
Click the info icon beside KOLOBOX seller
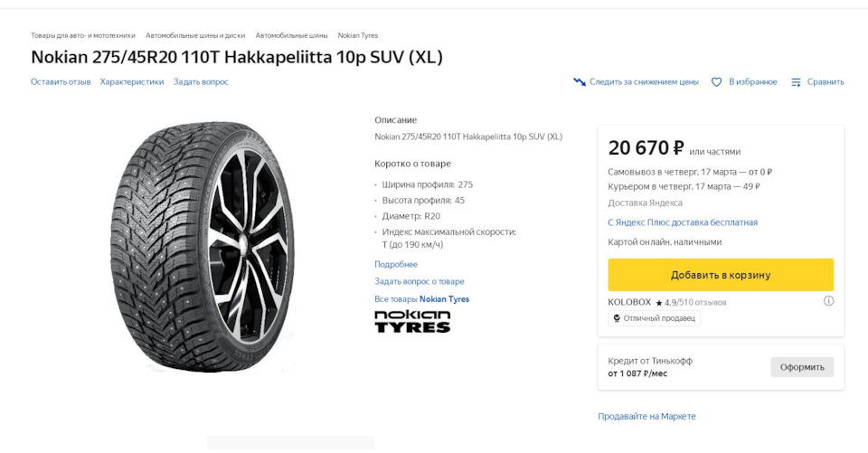click(x=828, y=301)
